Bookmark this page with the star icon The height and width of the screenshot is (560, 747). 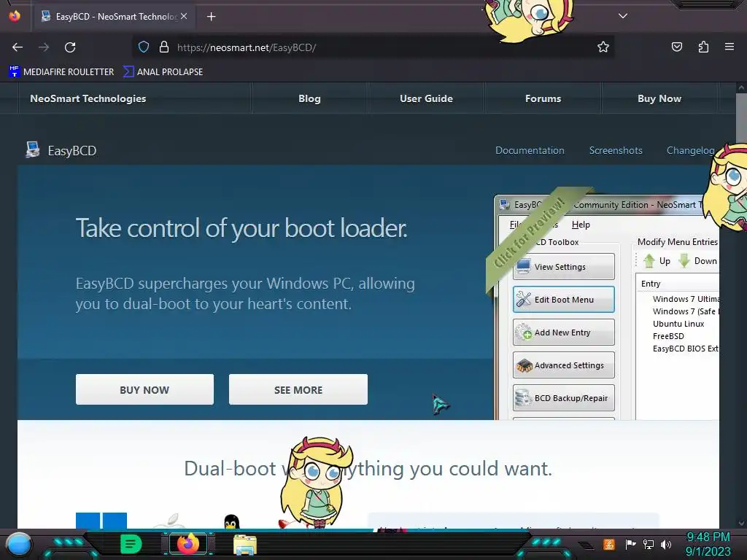tap(603, 47)
